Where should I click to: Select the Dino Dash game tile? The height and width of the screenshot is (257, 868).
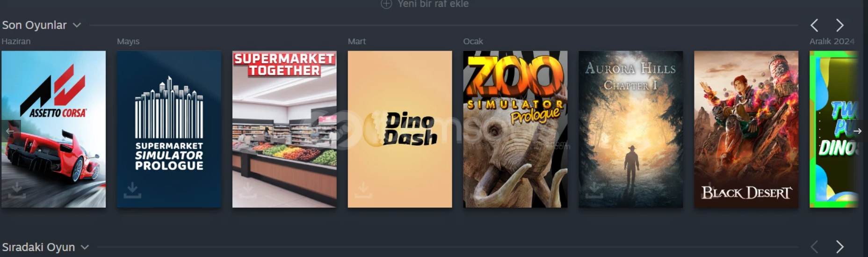coord(400,129)
